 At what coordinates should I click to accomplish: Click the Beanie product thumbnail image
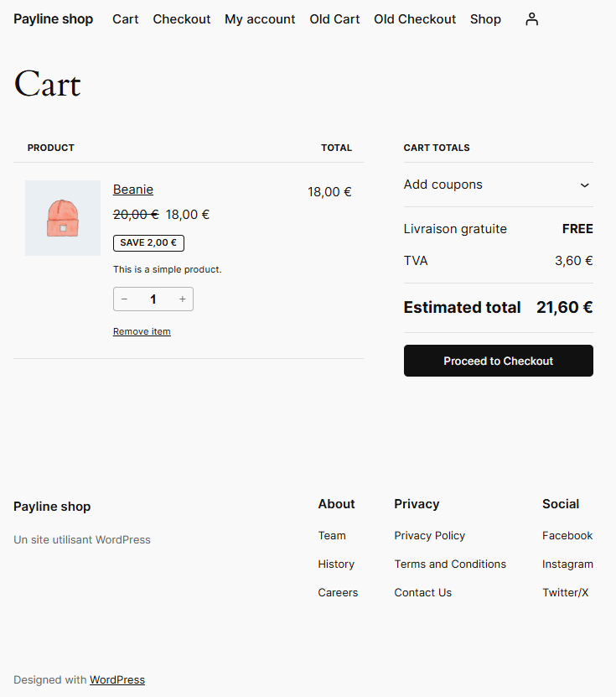(63, 218)
